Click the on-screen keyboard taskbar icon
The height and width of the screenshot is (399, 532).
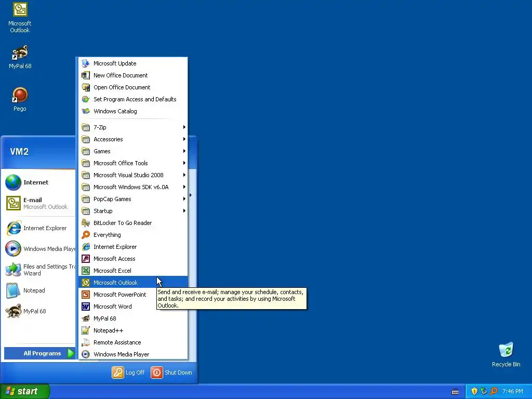pyautogui.click(x=455, y=392)
